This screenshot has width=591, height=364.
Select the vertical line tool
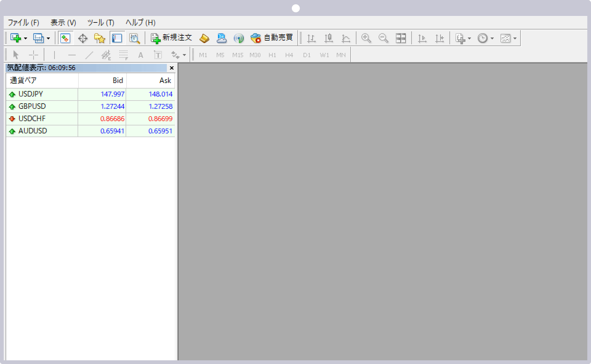point(54,55)
